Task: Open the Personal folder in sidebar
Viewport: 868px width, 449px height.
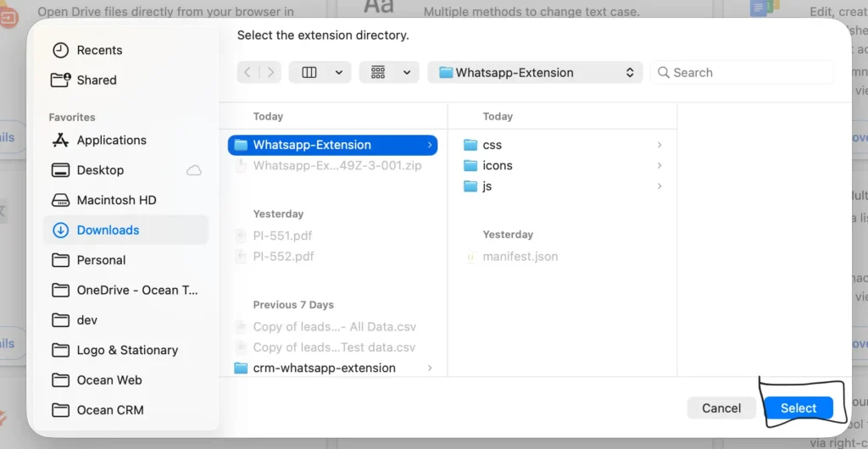Action: coord(126,260)
